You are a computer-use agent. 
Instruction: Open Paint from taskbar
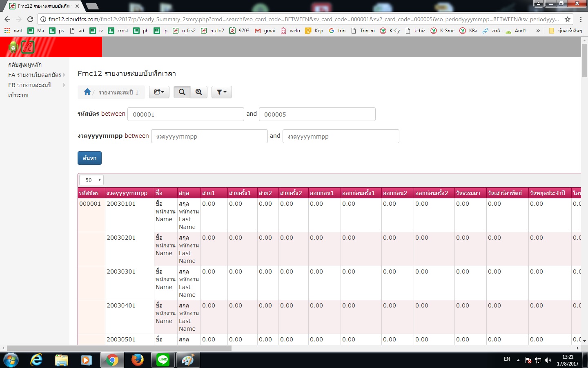(x=188, y=360)
